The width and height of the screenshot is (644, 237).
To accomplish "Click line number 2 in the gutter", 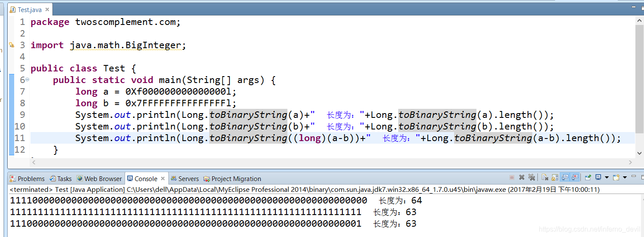I will (23, 34).
